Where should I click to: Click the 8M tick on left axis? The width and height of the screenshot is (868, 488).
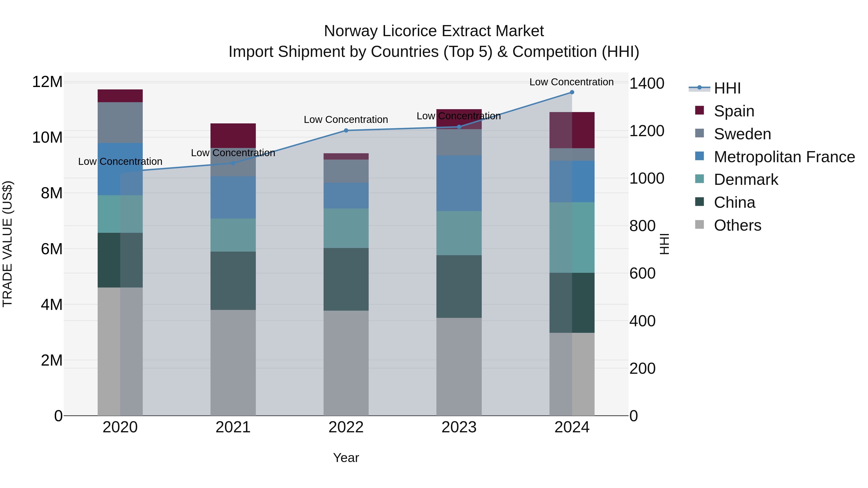(x=52, y=193)
